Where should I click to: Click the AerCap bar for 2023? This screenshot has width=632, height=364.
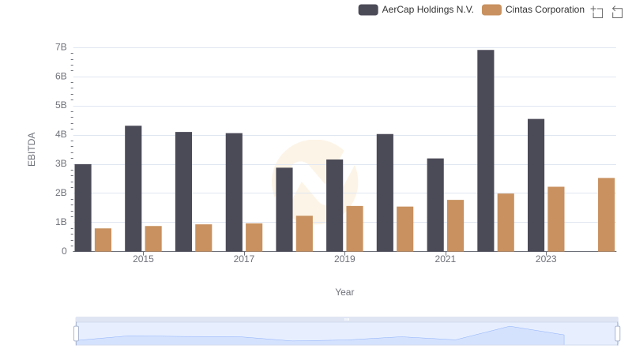tap(536, 186)
